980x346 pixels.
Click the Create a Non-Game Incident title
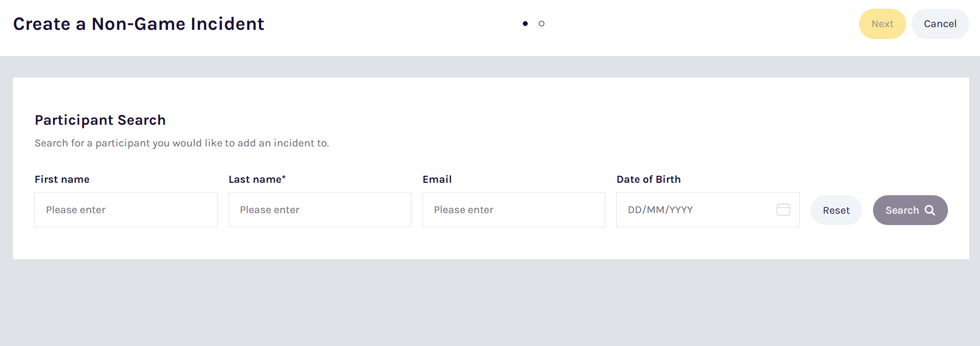coord(138,24)
